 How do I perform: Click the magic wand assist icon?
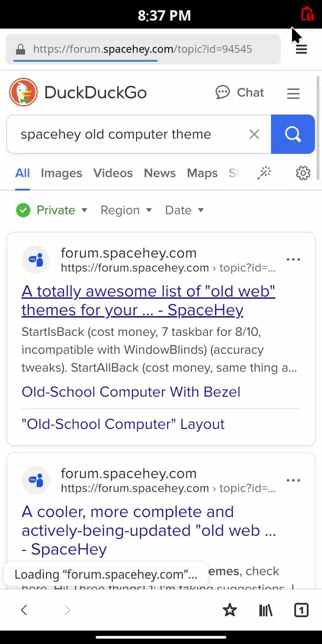264,173
